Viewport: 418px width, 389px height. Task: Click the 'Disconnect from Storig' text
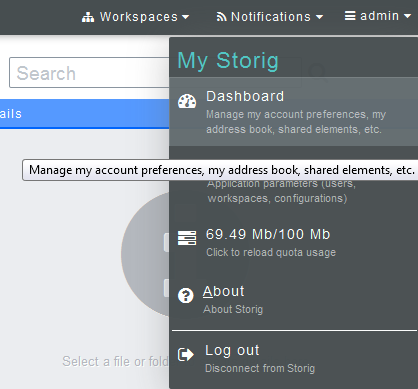260,368
